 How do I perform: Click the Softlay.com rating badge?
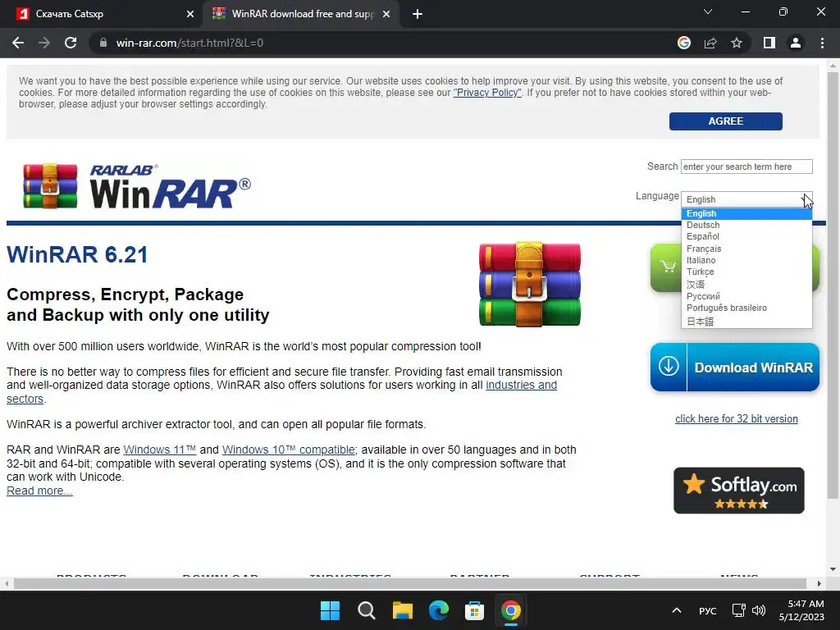(739, 491)
